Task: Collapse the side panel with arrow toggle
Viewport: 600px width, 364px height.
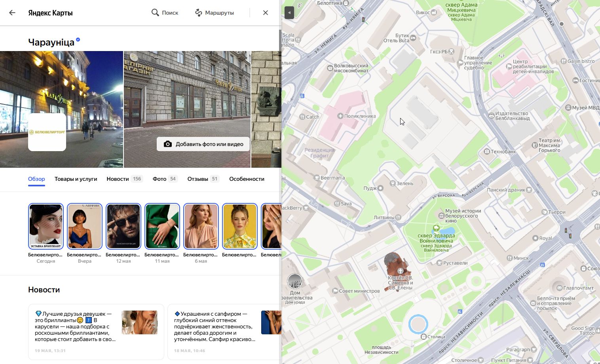Action: [289, 13]
